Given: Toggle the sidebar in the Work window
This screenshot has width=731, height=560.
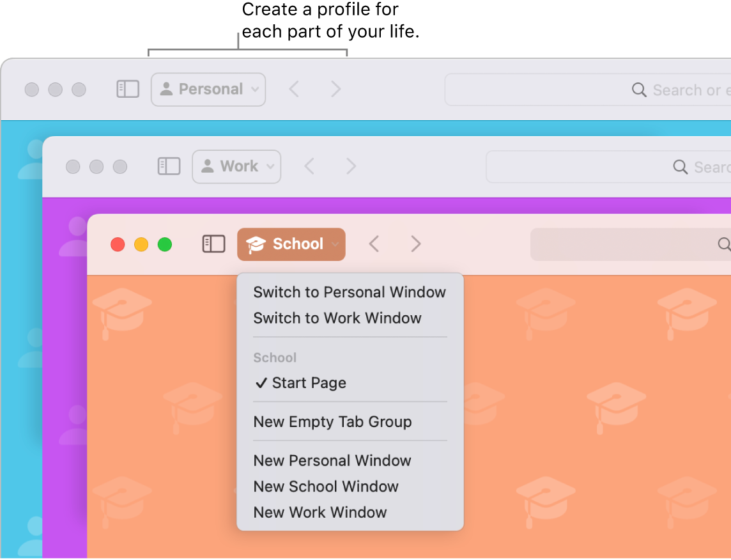Looking at the screenshot, I should [169, 166].
